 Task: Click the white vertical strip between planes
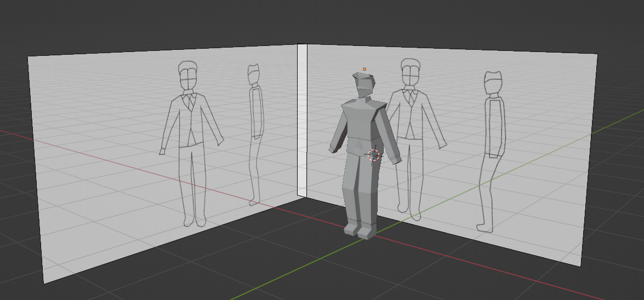301,120
